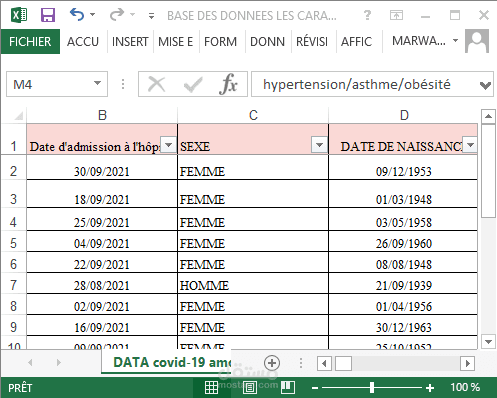Select cell with 09/12/1953
This screenshot has width=497, height=398.
403,167
